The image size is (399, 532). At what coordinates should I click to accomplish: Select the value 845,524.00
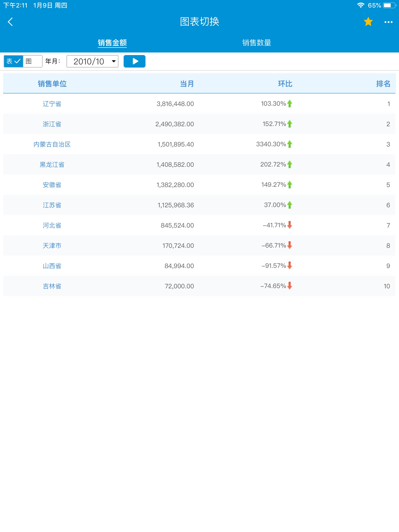[177, 225]
